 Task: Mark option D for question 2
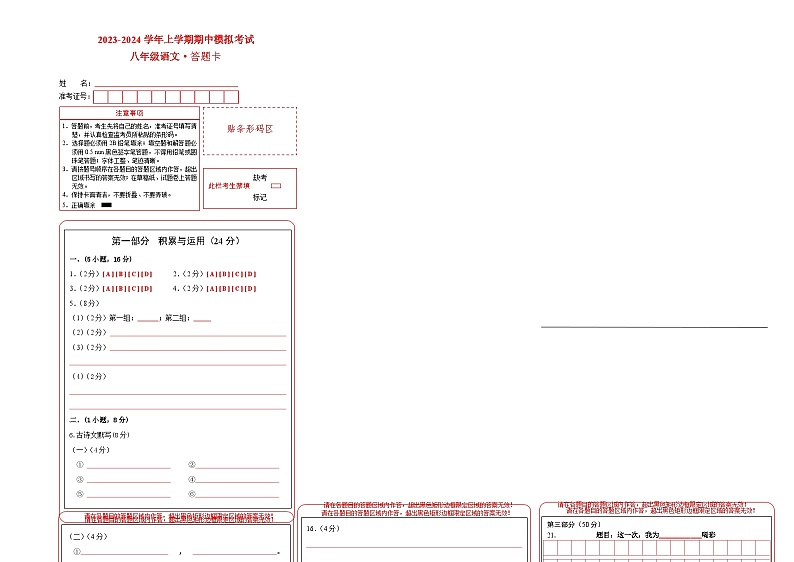[x=251, y=274]
